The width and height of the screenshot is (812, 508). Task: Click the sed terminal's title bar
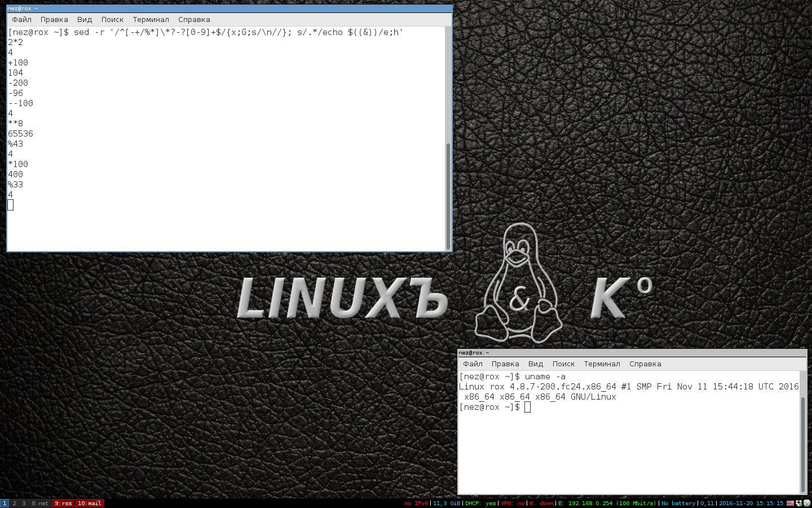coord(230,8)
